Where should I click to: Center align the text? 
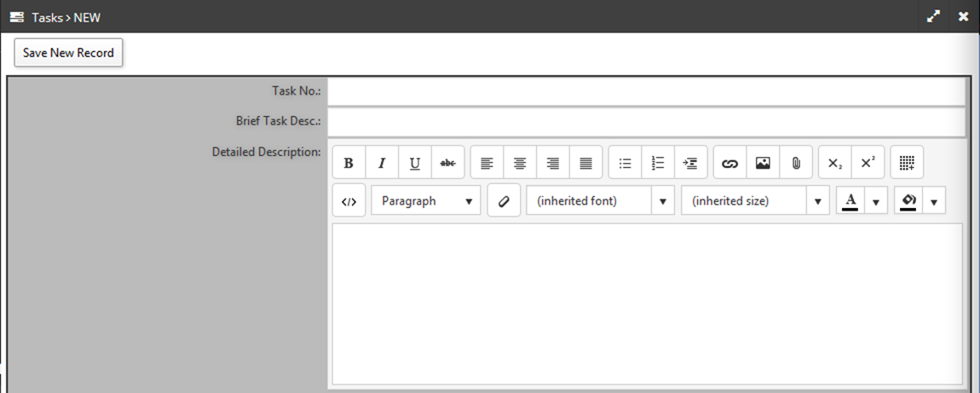pyautogui.click(x=520, y=163)
